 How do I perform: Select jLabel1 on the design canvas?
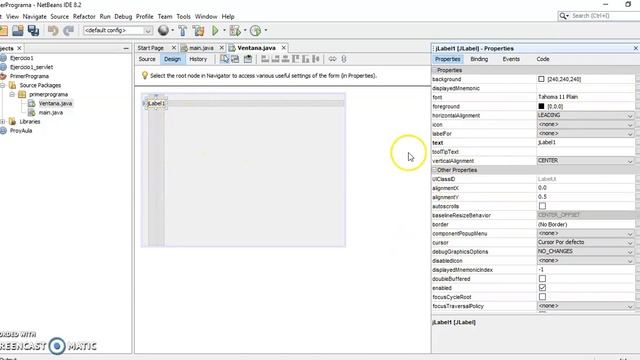(x=156, y=104)
